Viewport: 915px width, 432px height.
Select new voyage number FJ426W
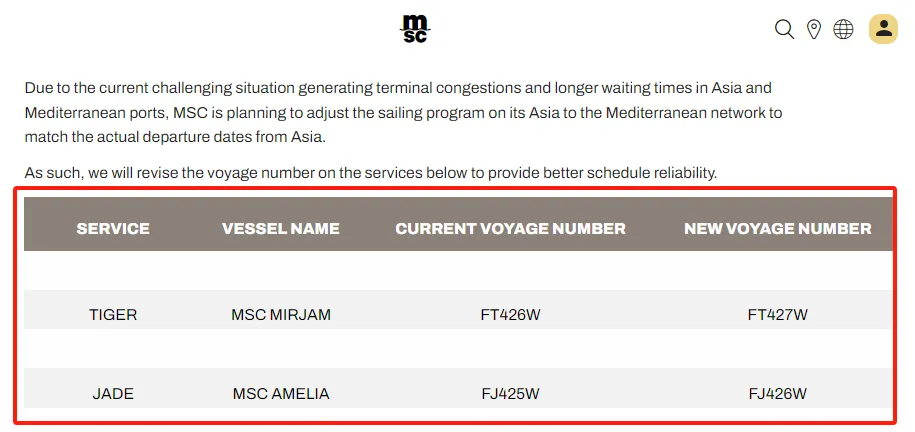778,393
